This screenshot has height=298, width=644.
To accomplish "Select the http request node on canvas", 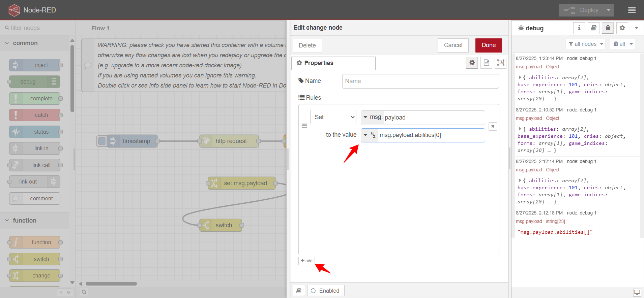I will pos(229,141).
